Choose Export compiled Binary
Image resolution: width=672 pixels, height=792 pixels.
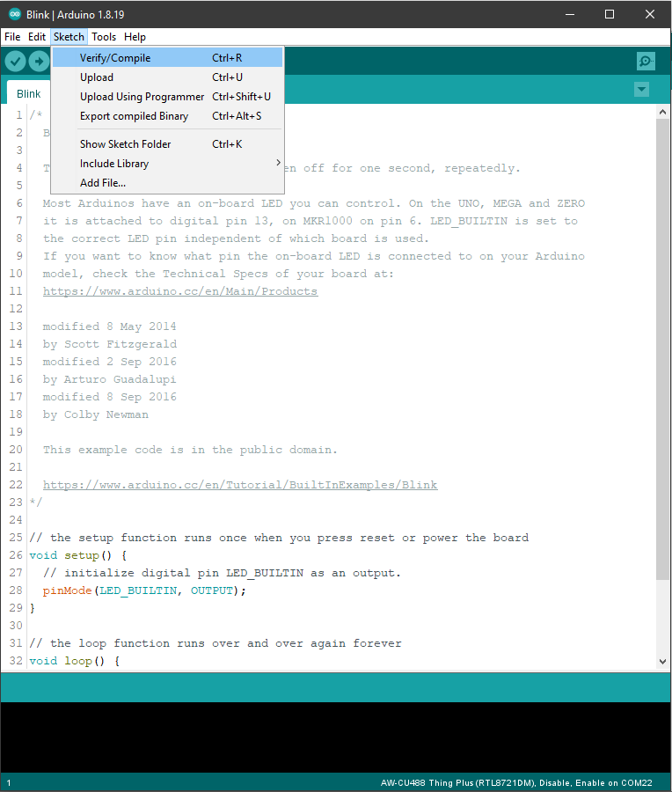167,116
